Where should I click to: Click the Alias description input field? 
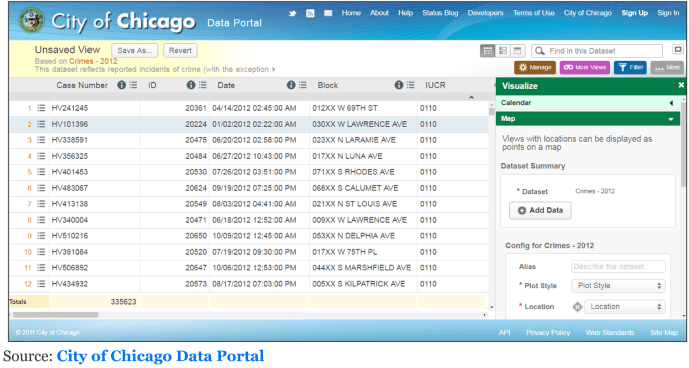click(x=618, y=266)
